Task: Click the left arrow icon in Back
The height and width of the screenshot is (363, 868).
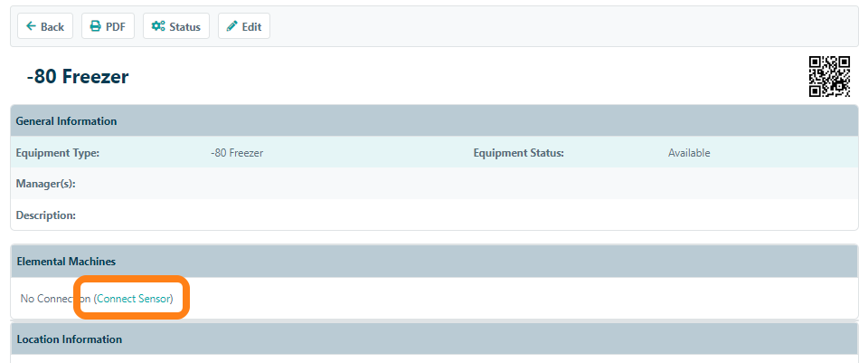Action: coord(32,26)
